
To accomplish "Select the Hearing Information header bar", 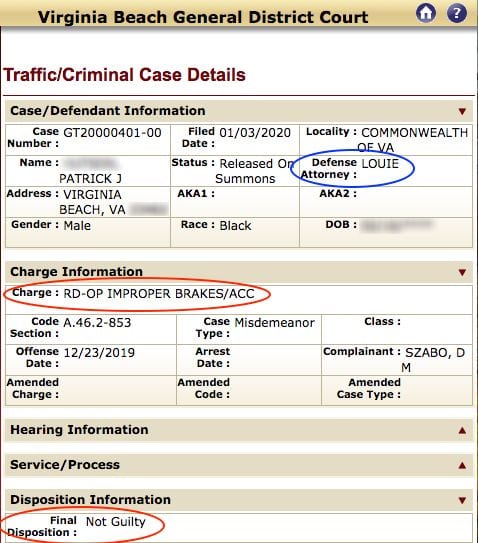I will pos(239,430).
